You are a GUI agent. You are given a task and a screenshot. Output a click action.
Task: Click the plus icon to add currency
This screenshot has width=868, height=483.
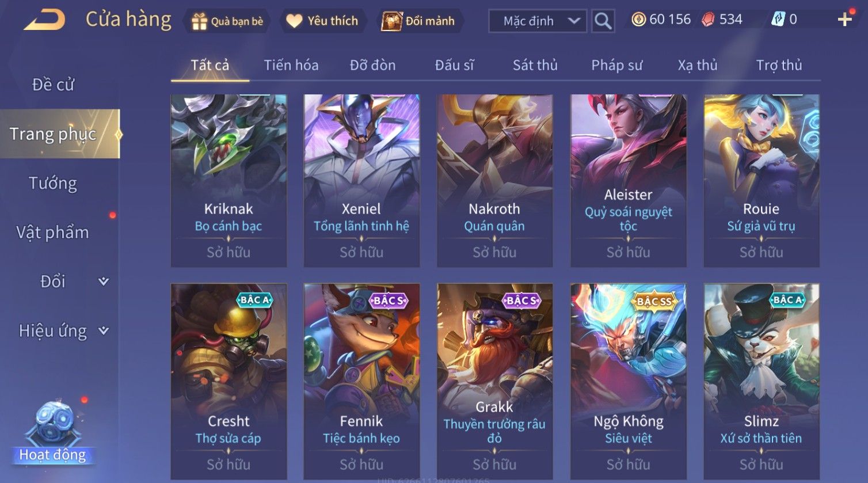pos(844,20)
